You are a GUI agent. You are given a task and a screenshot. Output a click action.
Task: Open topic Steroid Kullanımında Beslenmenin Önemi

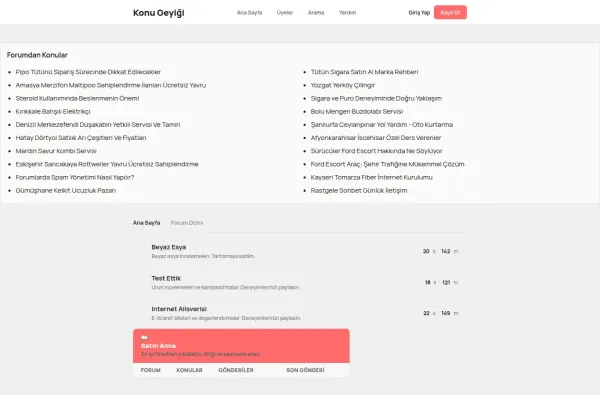77,98
